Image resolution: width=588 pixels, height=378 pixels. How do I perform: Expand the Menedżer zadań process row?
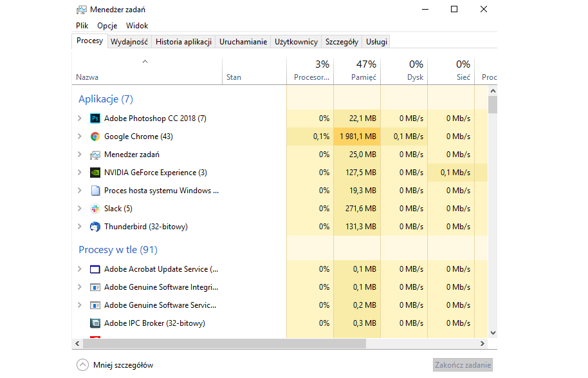[80, 155]
